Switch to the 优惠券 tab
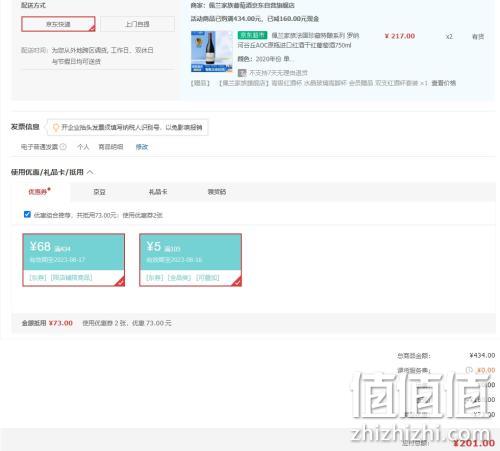500x451 pixels. 39,192
